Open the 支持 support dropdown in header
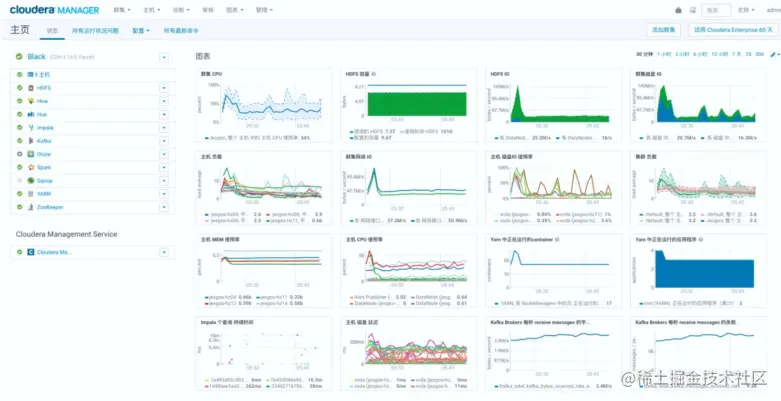This screenshot has height=401, width=781. click(746, 10)
